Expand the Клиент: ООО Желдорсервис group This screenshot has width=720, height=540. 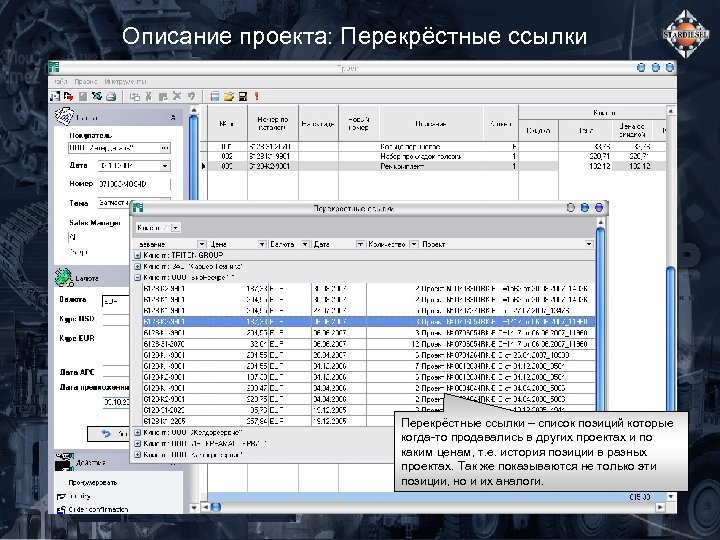[x=137, y=433]
